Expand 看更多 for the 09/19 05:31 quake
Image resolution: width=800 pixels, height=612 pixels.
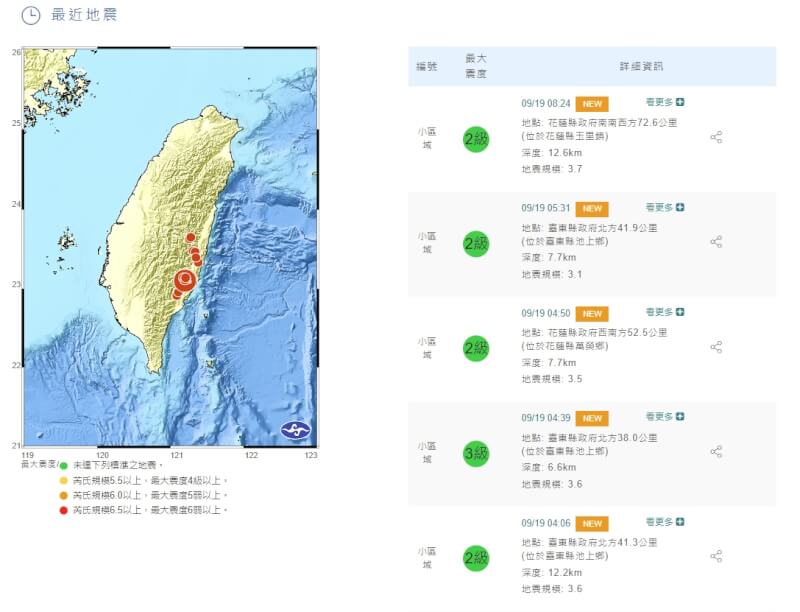pyautogui.click(x=665, y=207)
